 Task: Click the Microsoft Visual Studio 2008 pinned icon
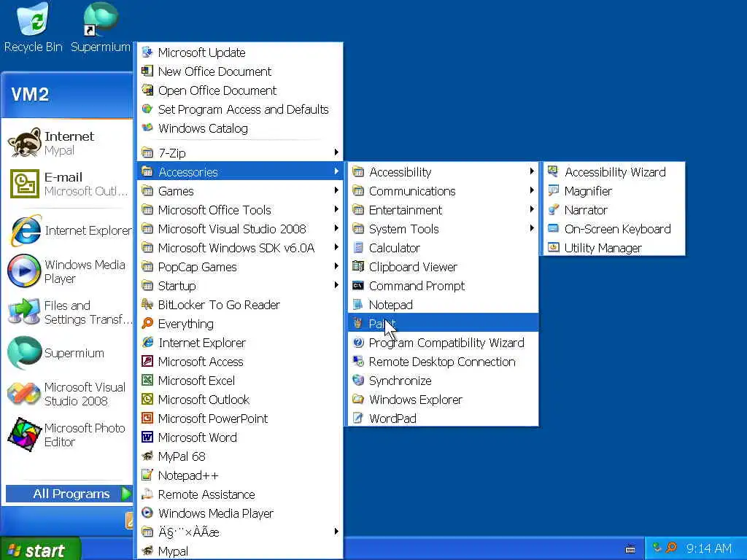tap(24, 394)
